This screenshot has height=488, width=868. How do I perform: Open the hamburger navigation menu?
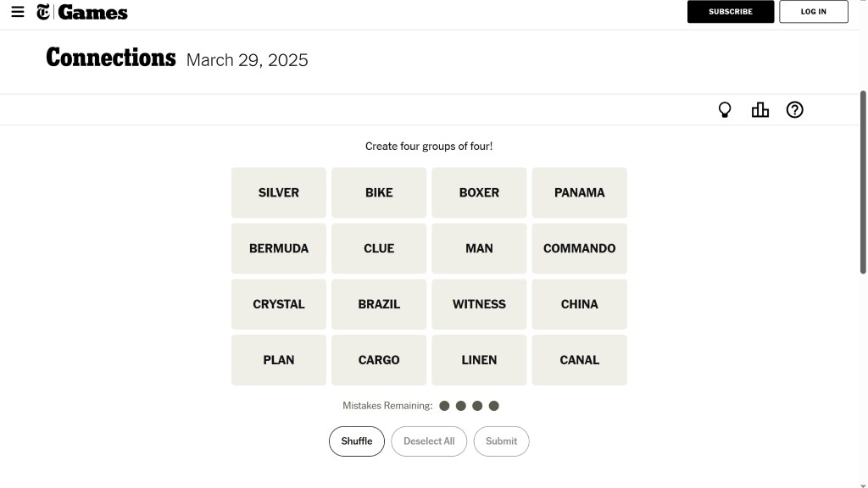click(18, 12)
